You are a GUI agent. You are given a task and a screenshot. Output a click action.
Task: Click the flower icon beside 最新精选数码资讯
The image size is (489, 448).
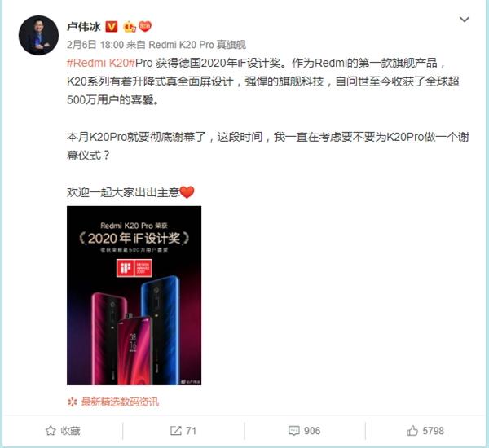point(72,402)
